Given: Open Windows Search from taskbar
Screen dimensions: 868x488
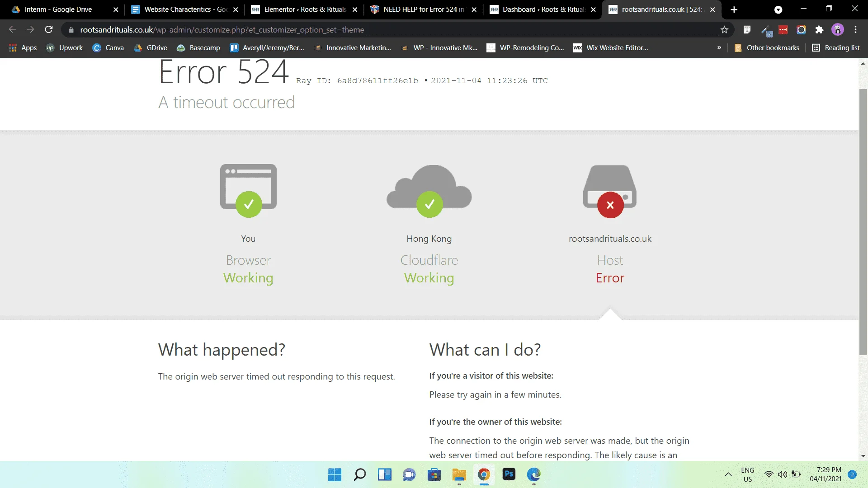Looking at the screenshot, I should [x=359, y=474].
